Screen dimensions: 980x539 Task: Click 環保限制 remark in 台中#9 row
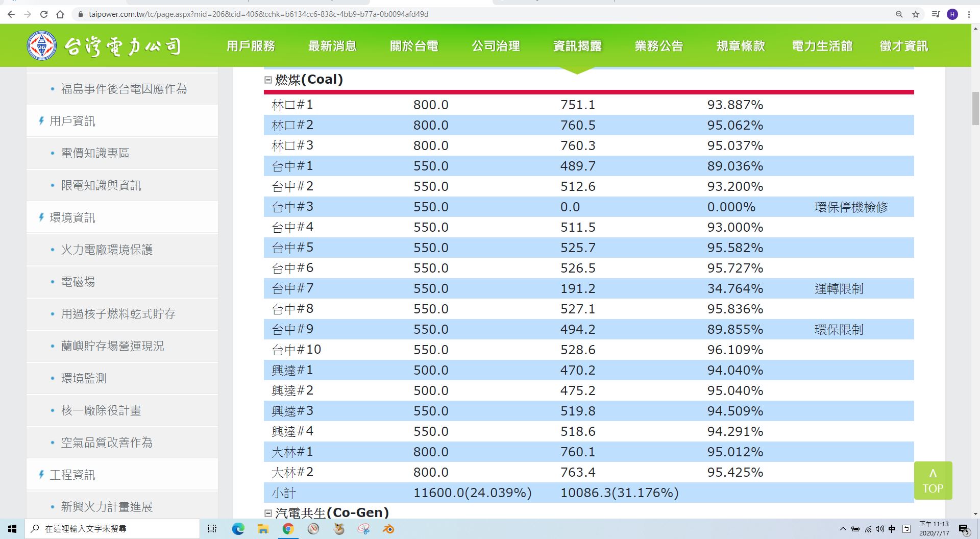coord(839,329)
